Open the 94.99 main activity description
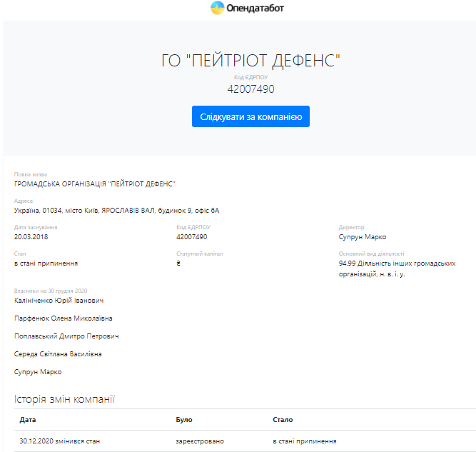The width and height of the screenshot is (476, 452). click(397, 268)
